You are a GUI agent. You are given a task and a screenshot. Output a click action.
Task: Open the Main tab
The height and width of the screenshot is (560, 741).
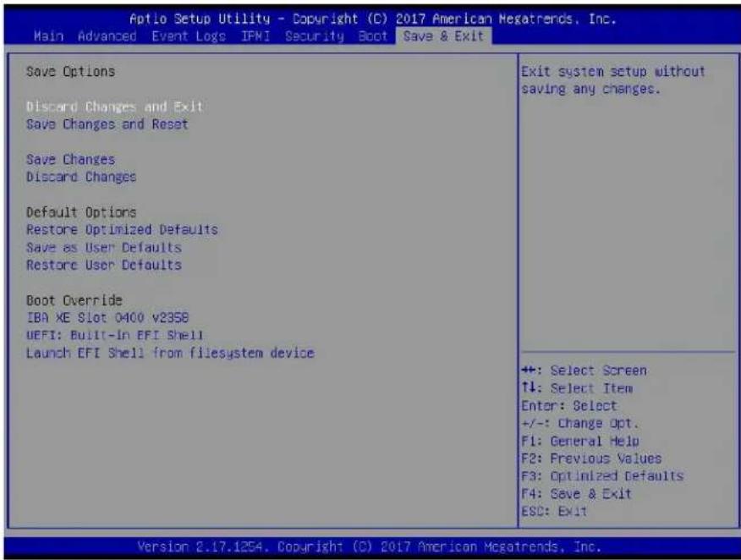click(x=49, y=36)
